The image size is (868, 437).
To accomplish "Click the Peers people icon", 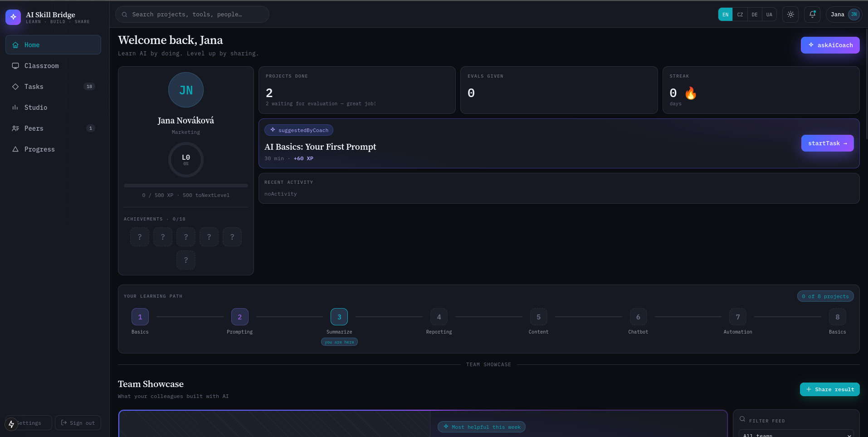I will [x=15, y=128].
